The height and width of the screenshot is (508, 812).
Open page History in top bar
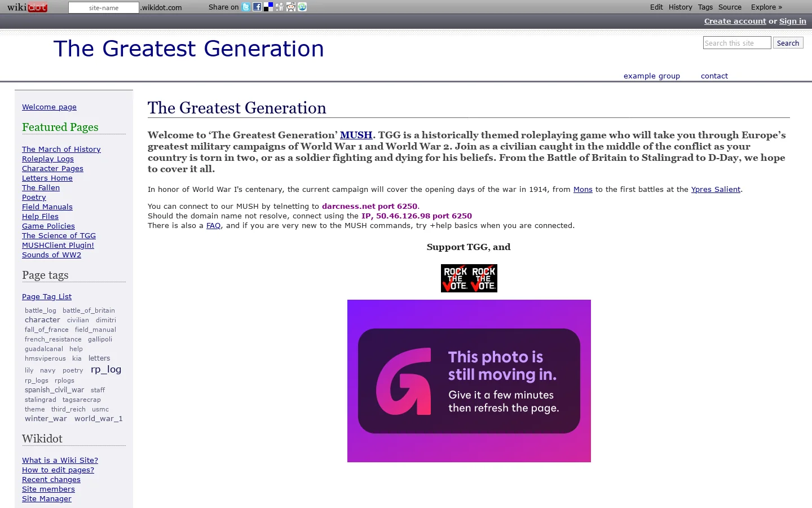coord(680,7)
